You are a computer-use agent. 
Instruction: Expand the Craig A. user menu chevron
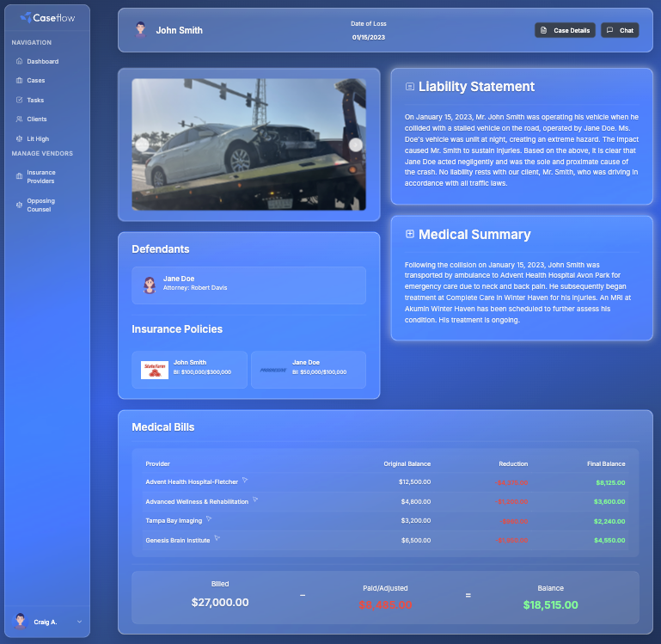click(x=79, y=622)
